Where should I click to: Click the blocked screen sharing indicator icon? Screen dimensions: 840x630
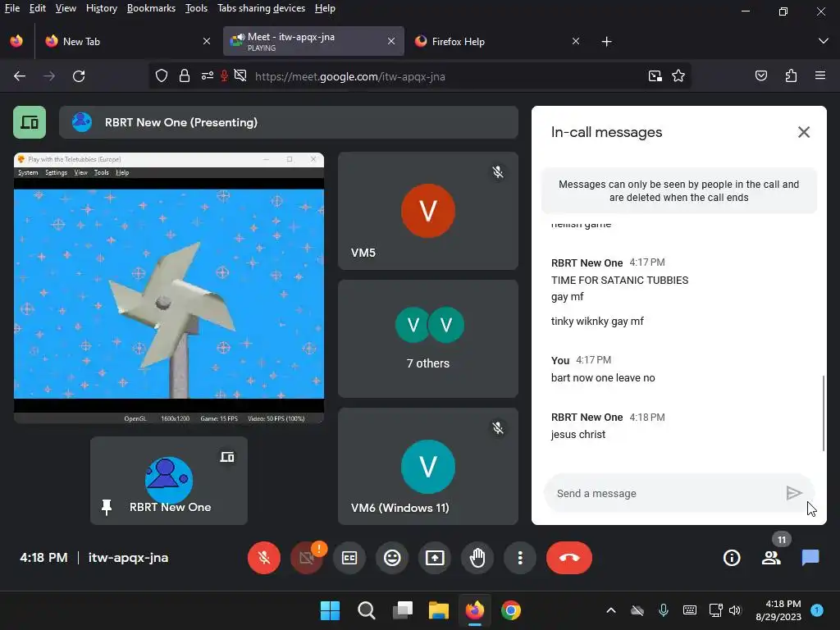pyautogui.click(x=240, y=76)
